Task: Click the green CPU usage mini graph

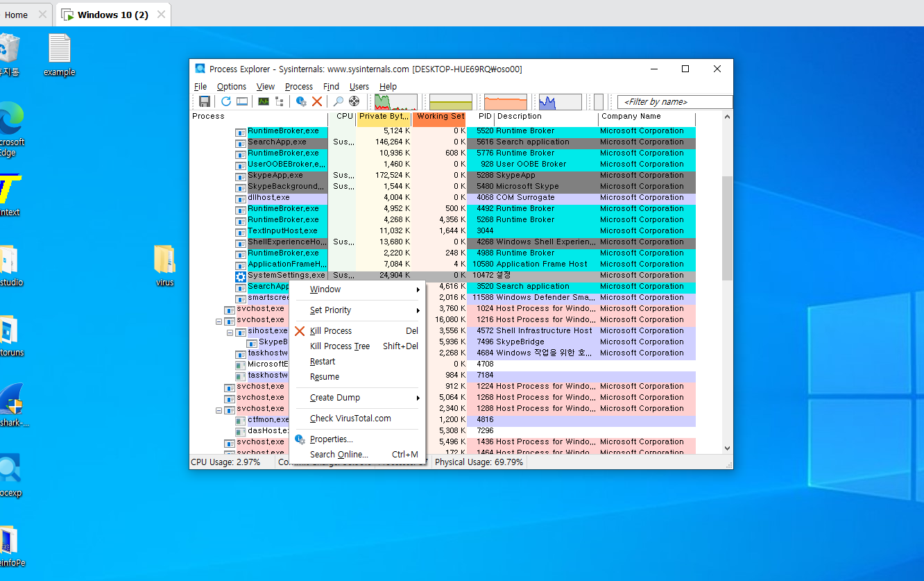Action: click(x=396, y=102)
